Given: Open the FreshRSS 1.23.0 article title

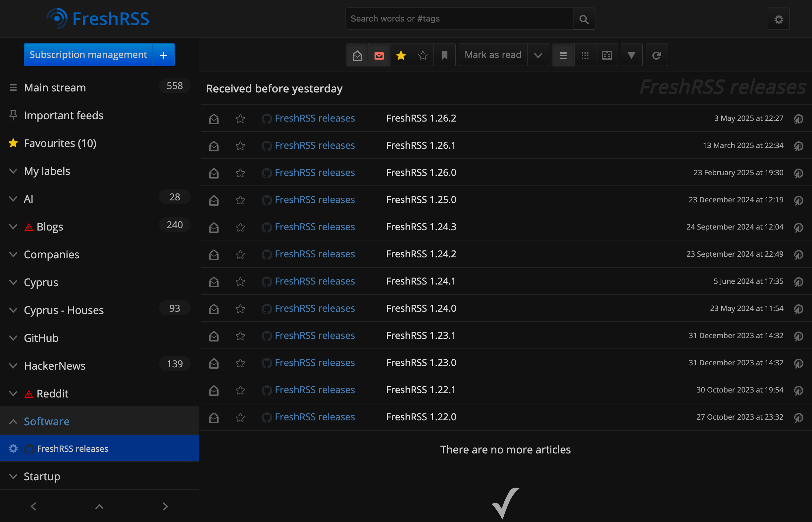Looking at the screenshot, I should [421, 363].
